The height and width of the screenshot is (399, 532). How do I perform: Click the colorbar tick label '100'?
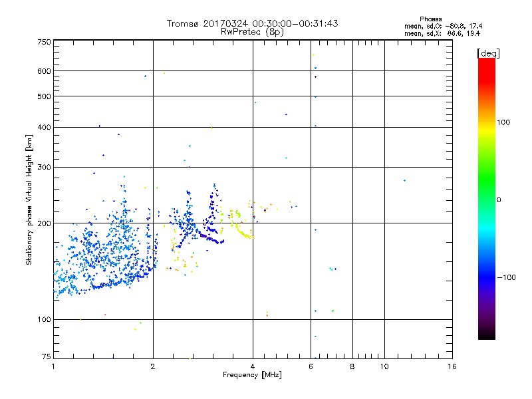(503, 122)
